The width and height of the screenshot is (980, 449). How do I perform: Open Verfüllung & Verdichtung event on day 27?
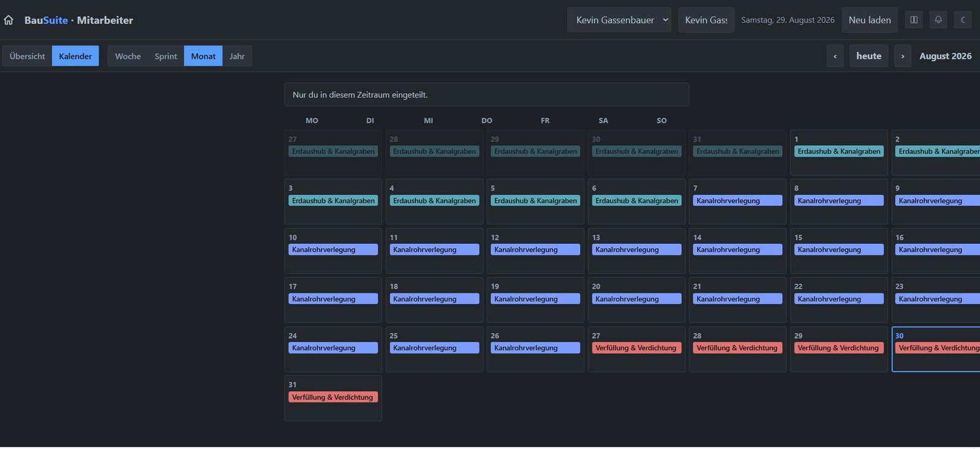click(x=636, y=348)
